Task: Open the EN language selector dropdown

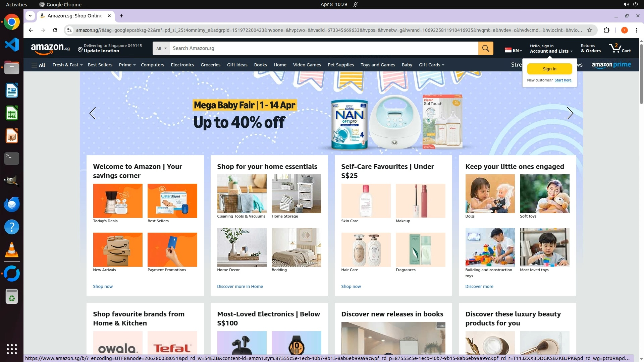Action: coord(513,50)
